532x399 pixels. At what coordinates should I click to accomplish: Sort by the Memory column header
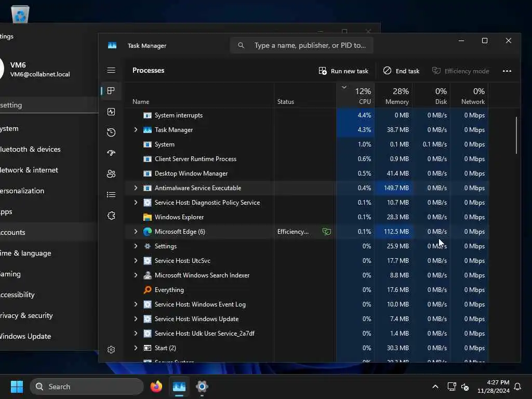tap(394, 96)
